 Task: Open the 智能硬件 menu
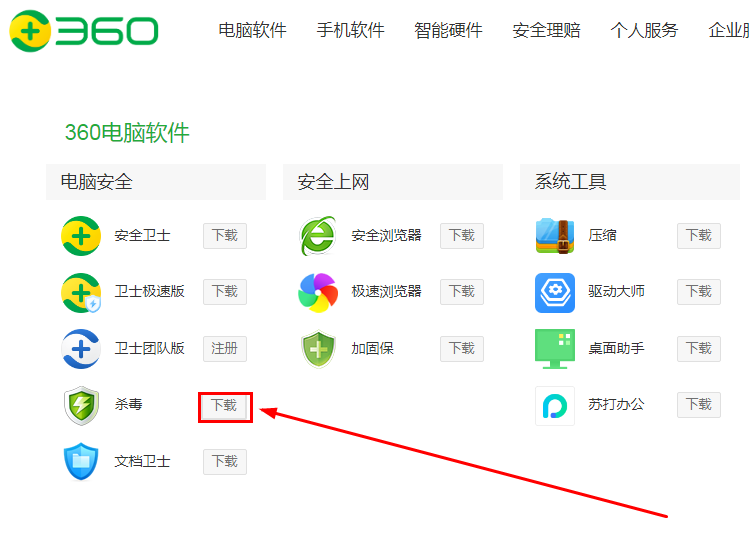coord(448,30)
